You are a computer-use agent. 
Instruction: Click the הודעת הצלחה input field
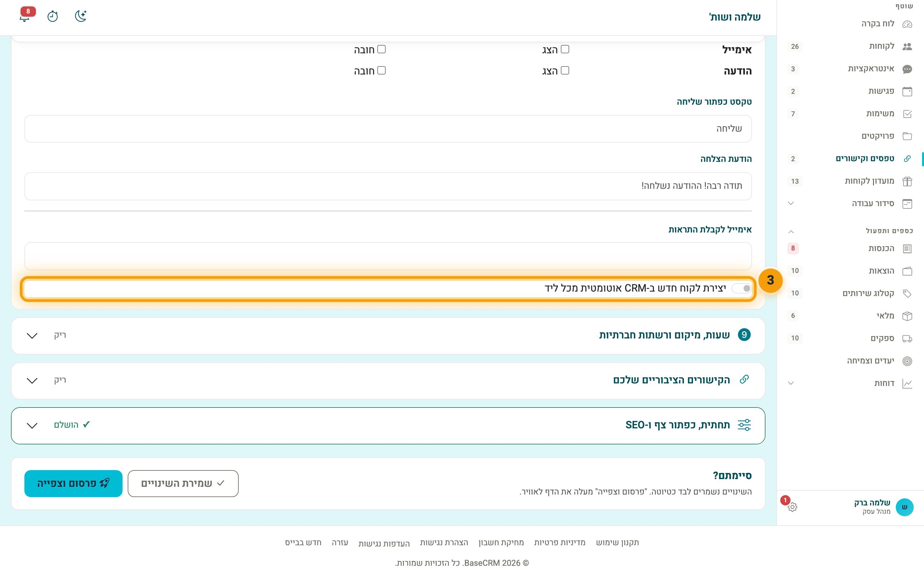[388, 186]
